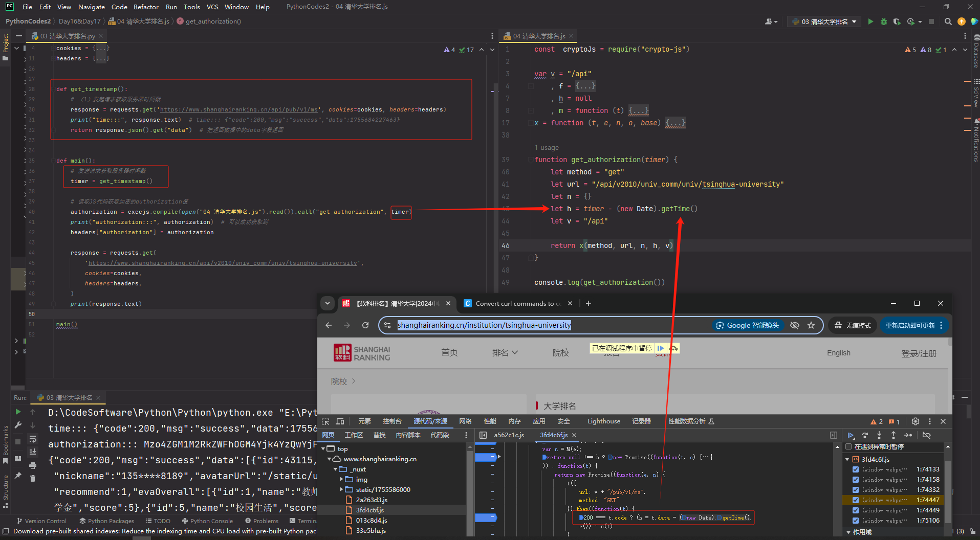Screen dimensions: 980x540
Task: Step over next function call in DevTools
Action: click(x=865, y=435)
